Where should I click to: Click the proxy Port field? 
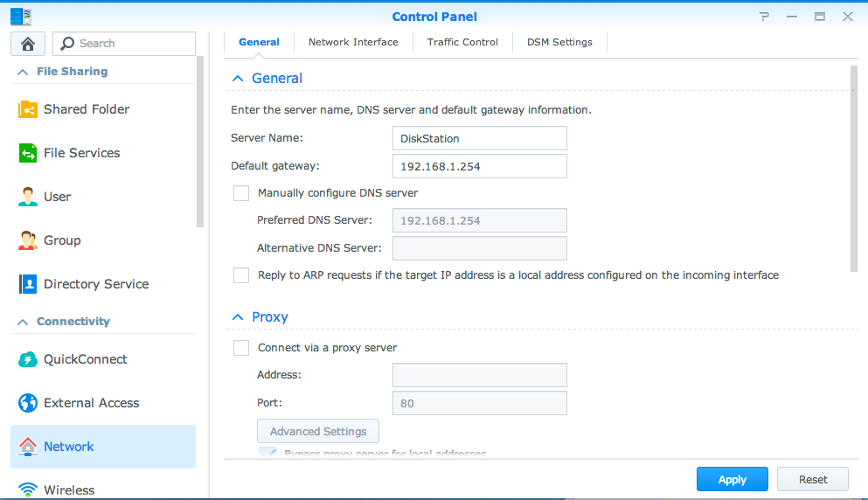click(479, 403)
